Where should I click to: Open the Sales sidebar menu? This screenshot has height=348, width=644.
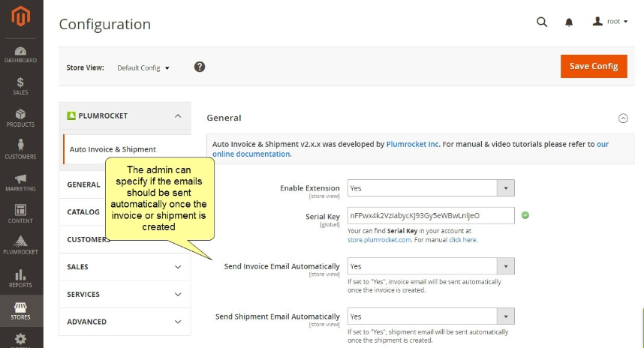20,86
